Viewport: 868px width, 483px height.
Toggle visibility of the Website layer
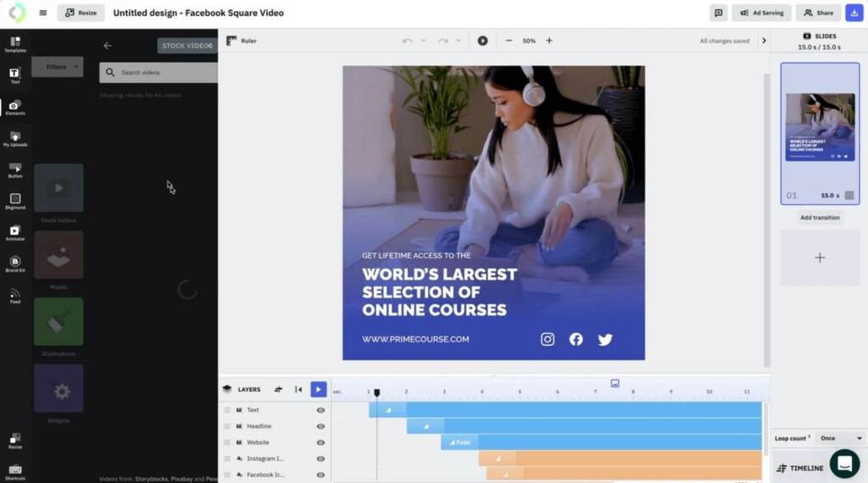320,442
